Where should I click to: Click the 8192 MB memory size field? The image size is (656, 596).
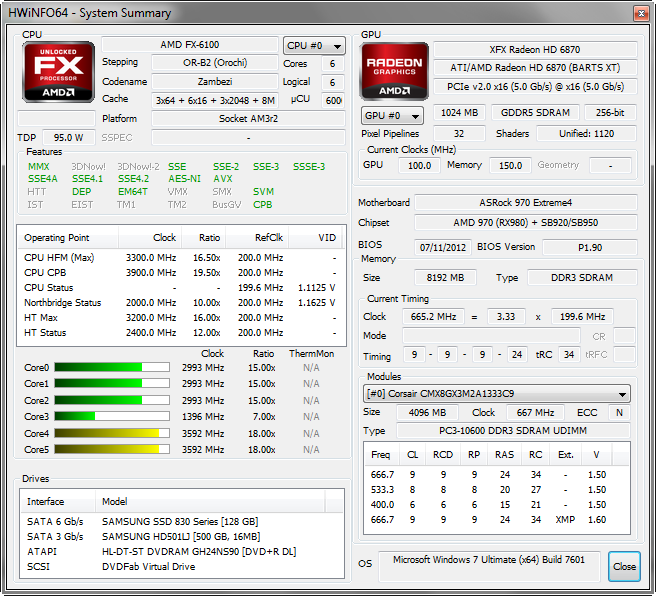pyautogui.click(x=445, y=278)
